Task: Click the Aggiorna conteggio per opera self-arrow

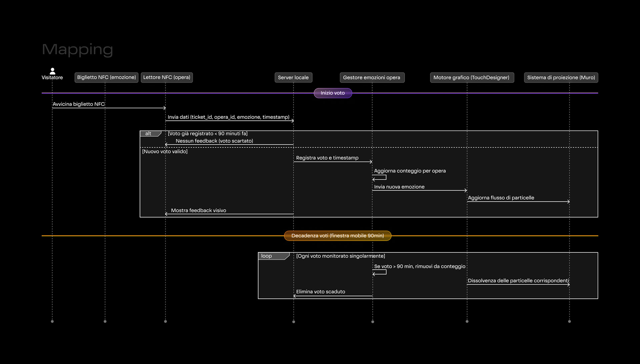Action: click(379, 177)
